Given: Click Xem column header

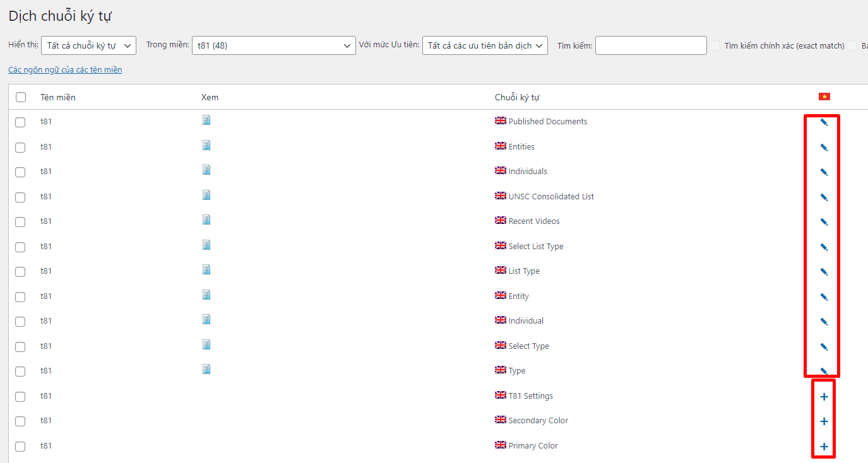Looking at the screenshot, I should [x=210, y=97].
